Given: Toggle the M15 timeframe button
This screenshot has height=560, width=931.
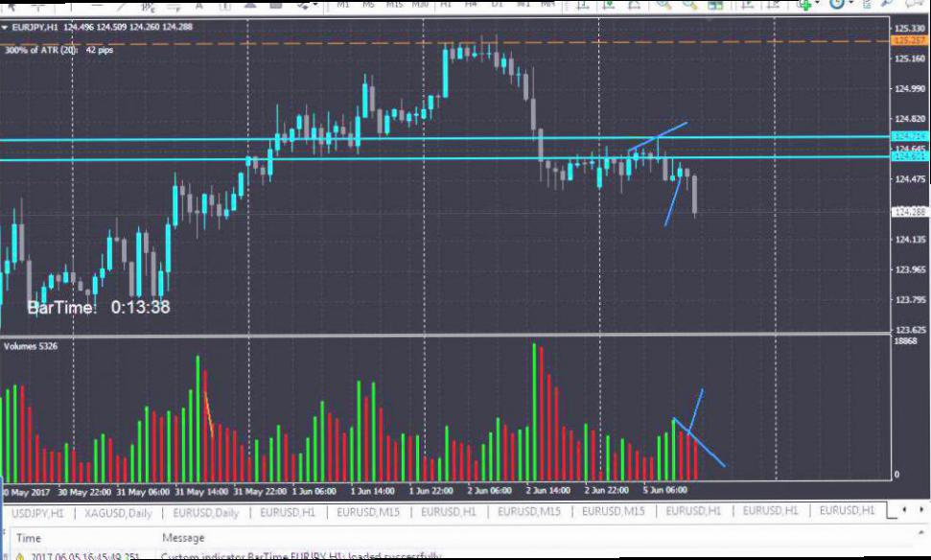Looking at the screenshot, I should (x=394, y=5).
